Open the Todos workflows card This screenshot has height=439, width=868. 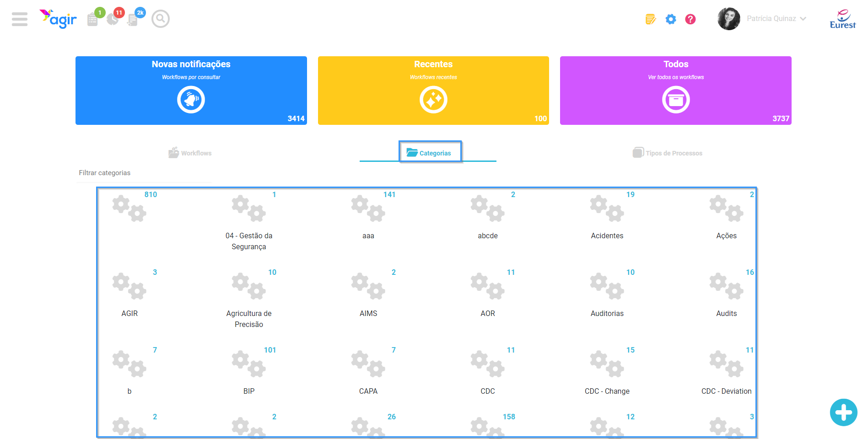coord(676,91)
